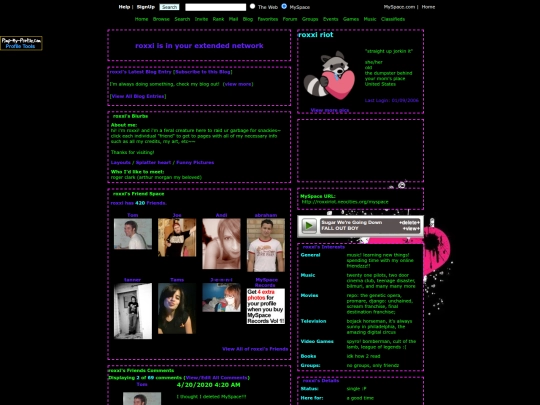Click the comment timestamp 4/20/2020 4:20 AM

click(208, 385)
